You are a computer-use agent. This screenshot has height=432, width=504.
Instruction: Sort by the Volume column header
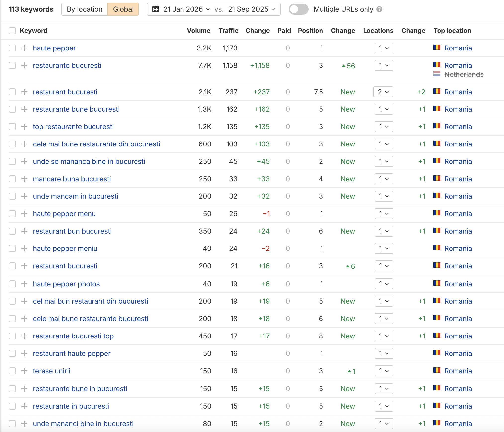tap(198, 31)
